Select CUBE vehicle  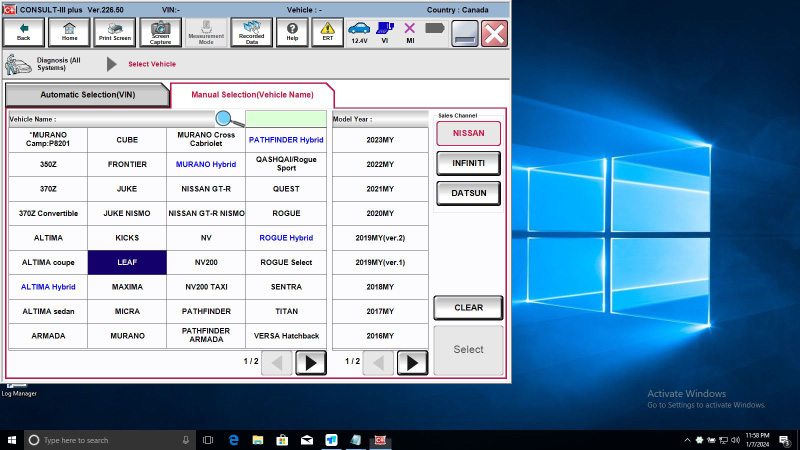tap(127, 140)
